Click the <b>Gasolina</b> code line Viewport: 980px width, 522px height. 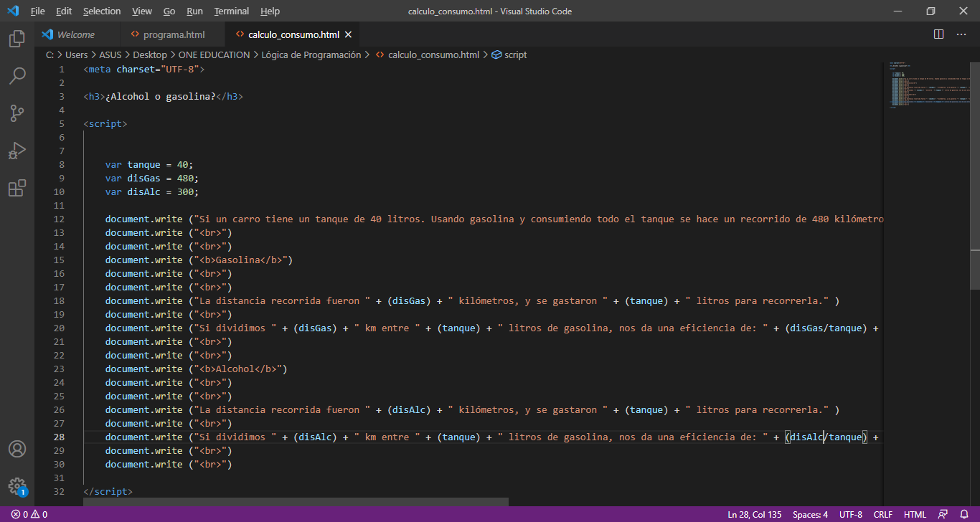199,260
